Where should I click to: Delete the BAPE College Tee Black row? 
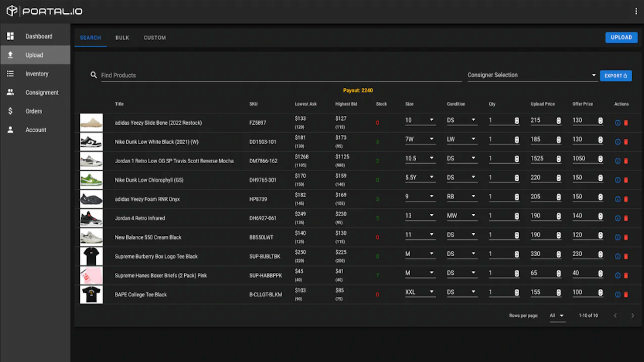(626, 295)
